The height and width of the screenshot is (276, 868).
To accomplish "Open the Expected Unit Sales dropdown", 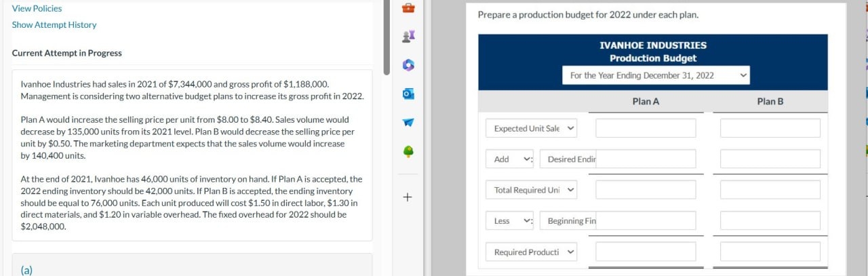I will coord(531,128).
